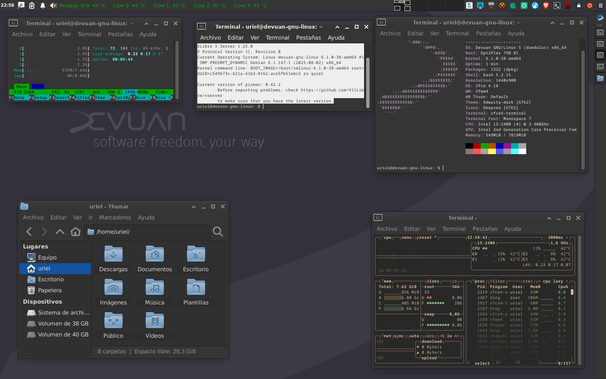Open Thunar's Ir menu

[x=90, y=218]
